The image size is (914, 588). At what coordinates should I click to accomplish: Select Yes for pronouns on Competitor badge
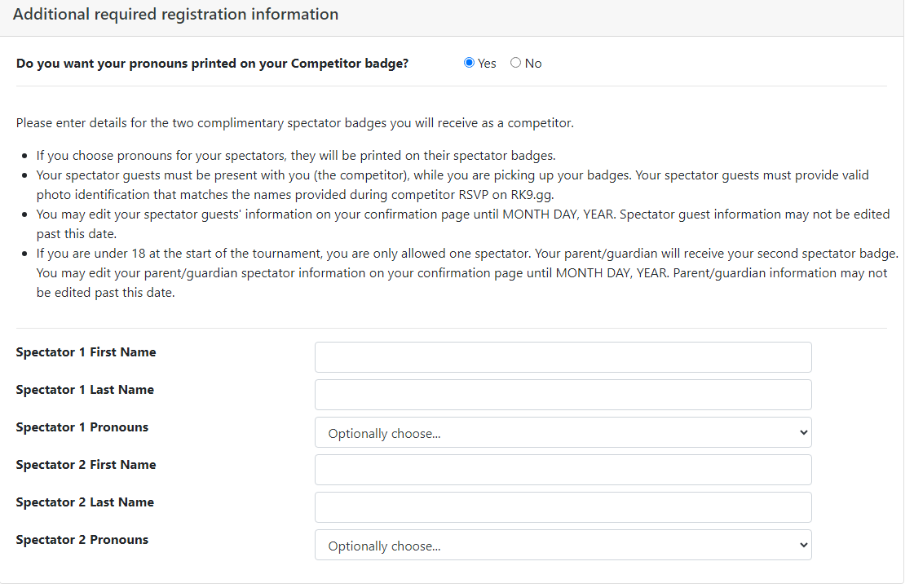469,63
